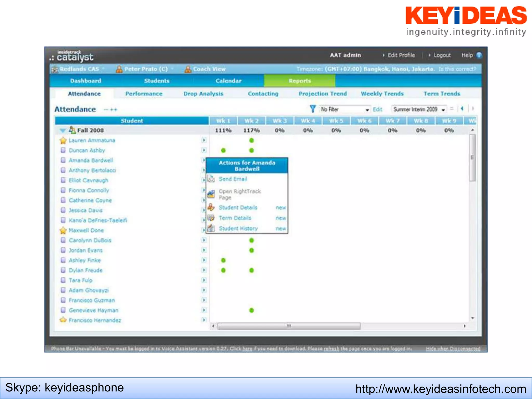The height and width of the screenshot is (399, 532).
Task: Switch to the Students tab
Action: coord(157,81)
